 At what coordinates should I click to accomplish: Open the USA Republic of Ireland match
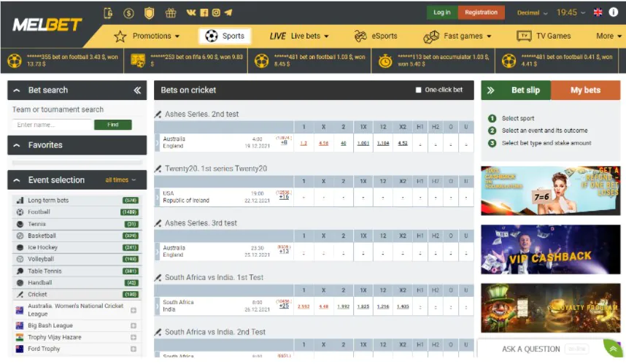[x=185, y=197]
